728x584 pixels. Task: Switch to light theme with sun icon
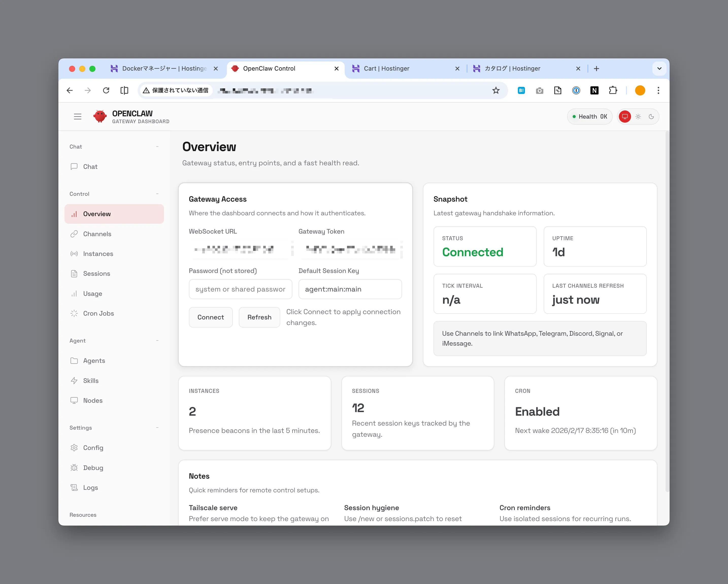point(638,117)
